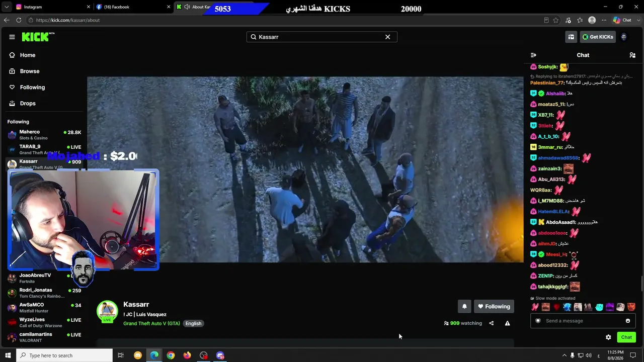The width and height of the screenshot is (644, 362).
Task: Open the Kick sidebar hamburger menu
Action: tap(12, 37)
